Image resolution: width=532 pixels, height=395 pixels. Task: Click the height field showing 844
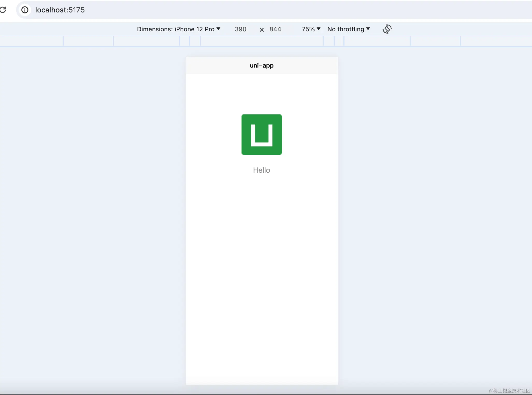click(275, 29)
